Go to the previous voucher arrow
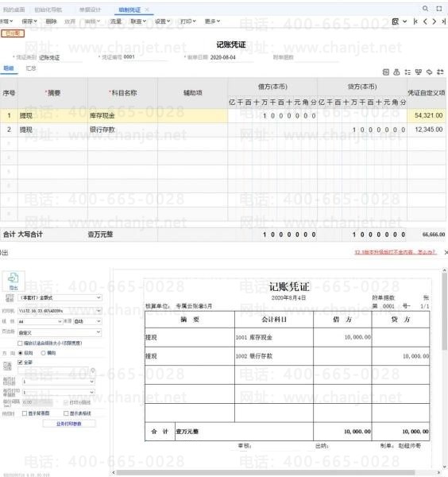 pyautogui.click(x=425, y=21)
